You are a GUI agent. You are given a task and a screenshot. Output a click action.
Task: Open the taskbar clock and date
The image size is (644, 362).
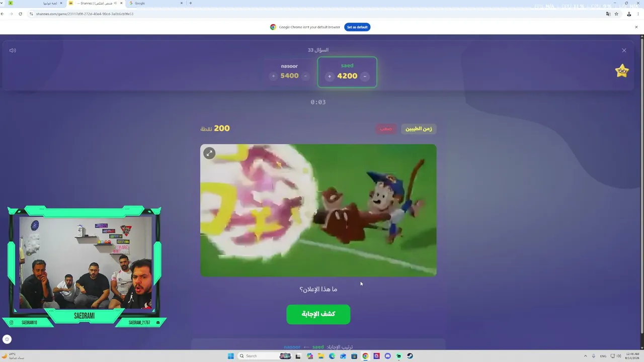pos(632,356)
